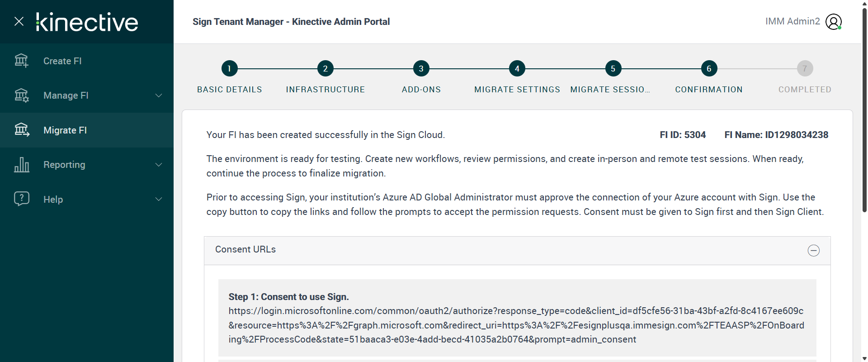
Task: Click the Help question mark icon
Action: click(21, 199)
